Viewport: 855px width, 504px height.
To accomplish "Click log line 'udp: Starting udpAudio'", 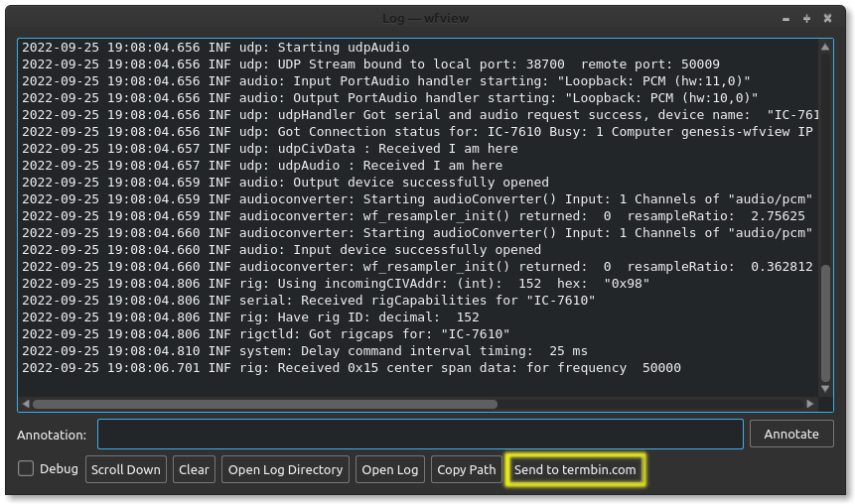I will [215, 48].
